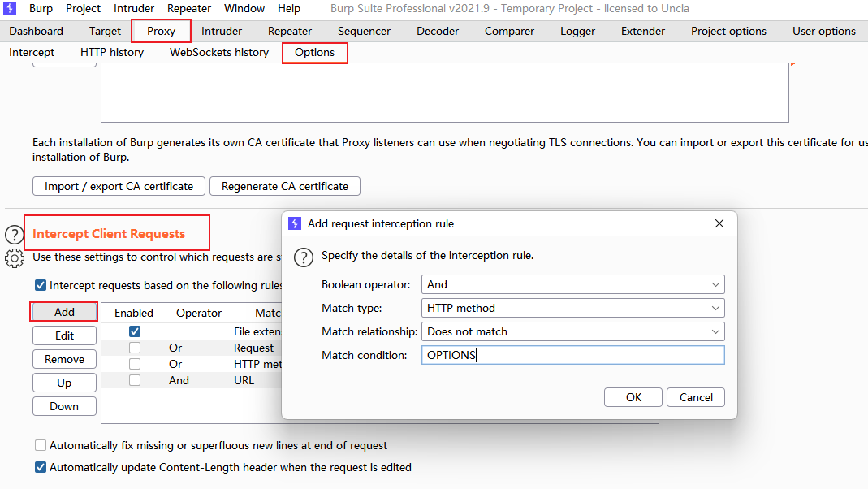868x489 pixels.
Task: Switch to the Intruder tab
Action: click(222, 31)
